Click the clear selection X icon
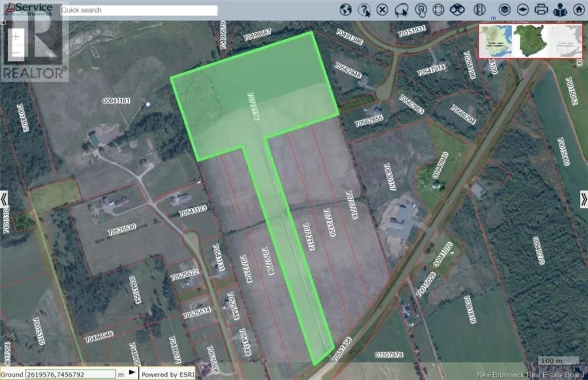The width and height of the screenshot is (588, 380). [x=382, y=9]
